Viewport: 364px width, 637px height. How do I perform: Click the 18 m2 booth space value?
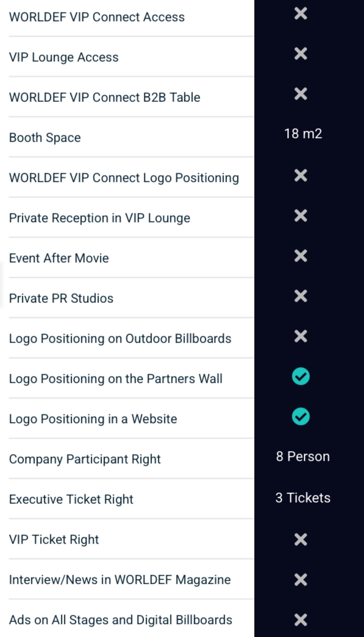point(303,134)
